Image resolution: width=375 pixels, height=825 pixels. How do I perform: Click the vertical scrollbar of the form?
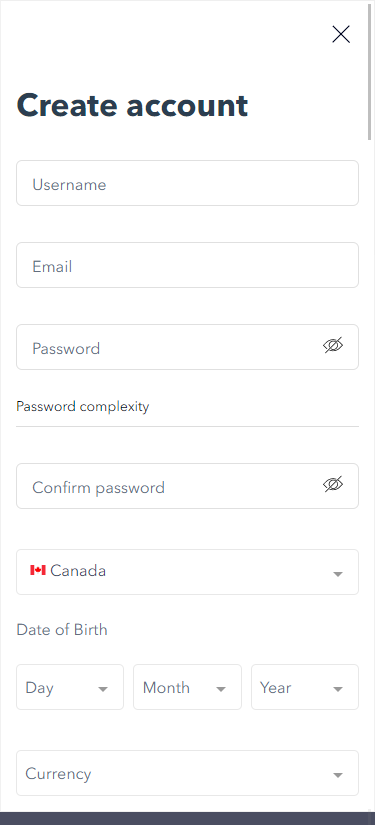(371, 72)
